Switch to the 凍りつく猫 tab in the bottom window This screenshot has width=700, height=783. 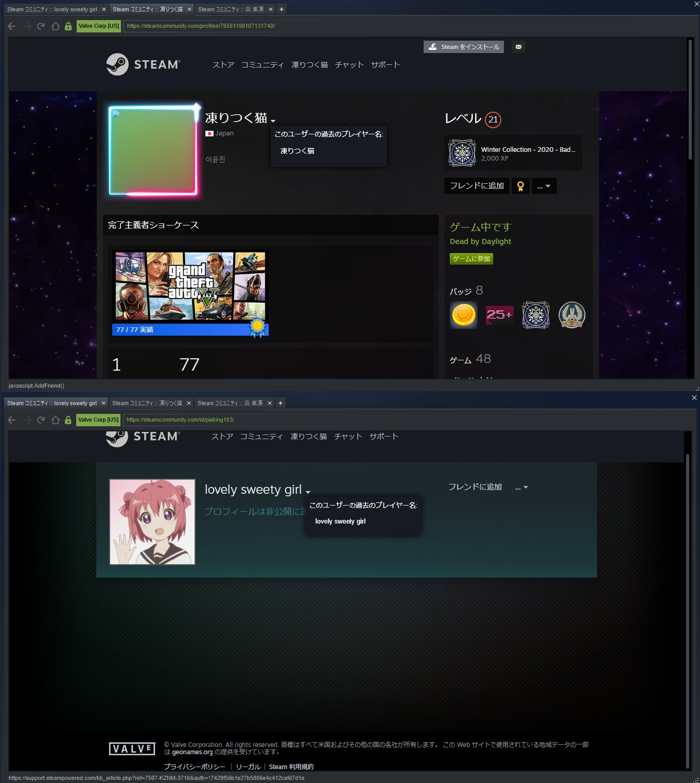click(x=147, y=403)
